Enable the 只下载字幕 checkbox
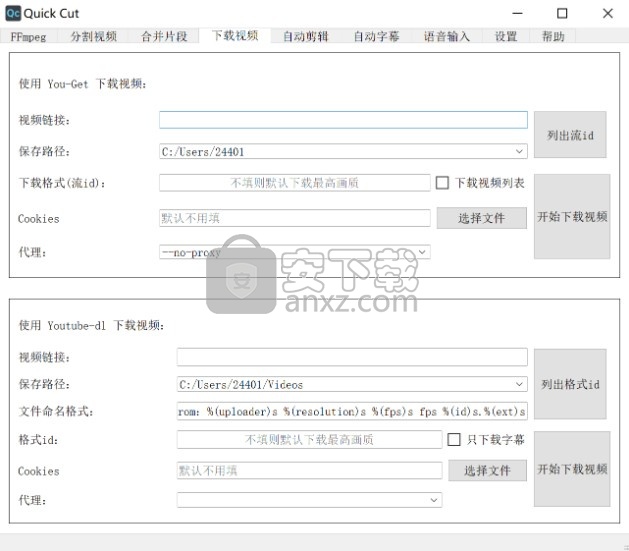 [454, 440]
